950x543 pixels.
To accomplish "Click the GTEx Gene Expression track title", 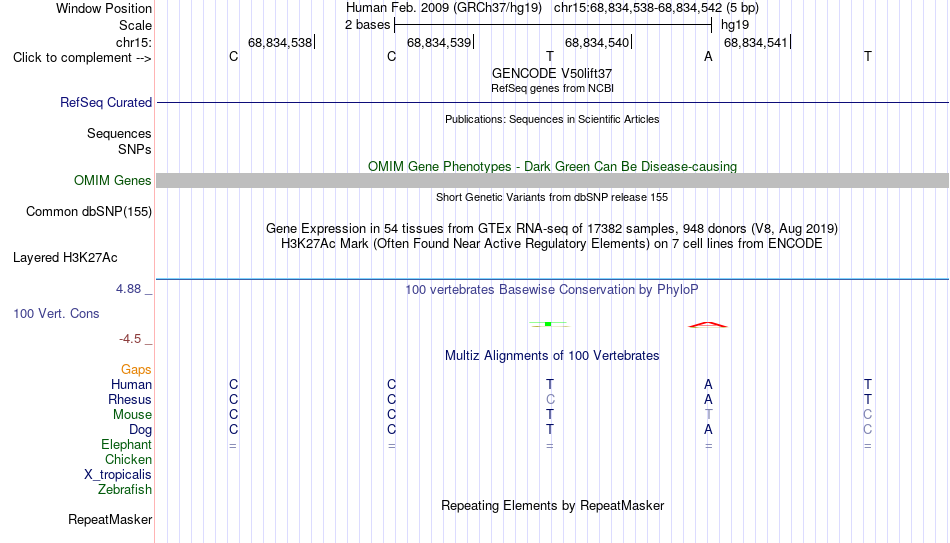I will point(552,228).
